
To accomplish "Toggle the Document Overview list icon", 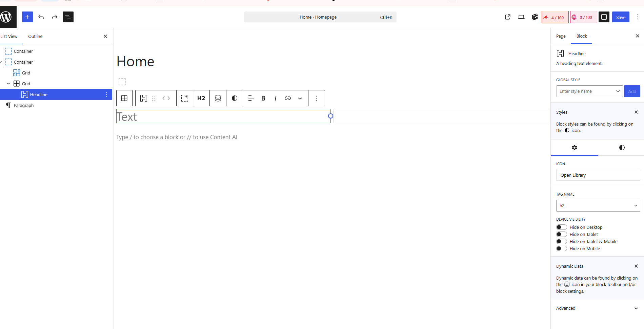I will 68,17.
